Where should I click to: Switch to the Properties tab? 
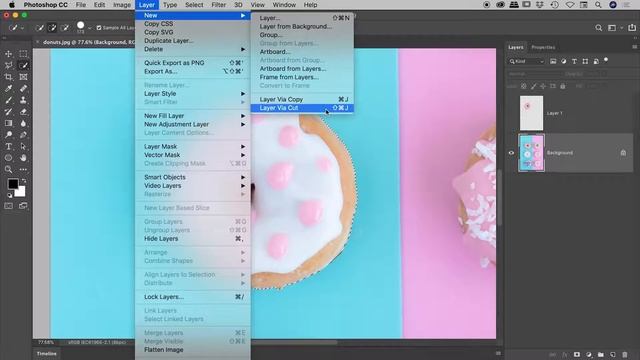[x=543, y=47]
